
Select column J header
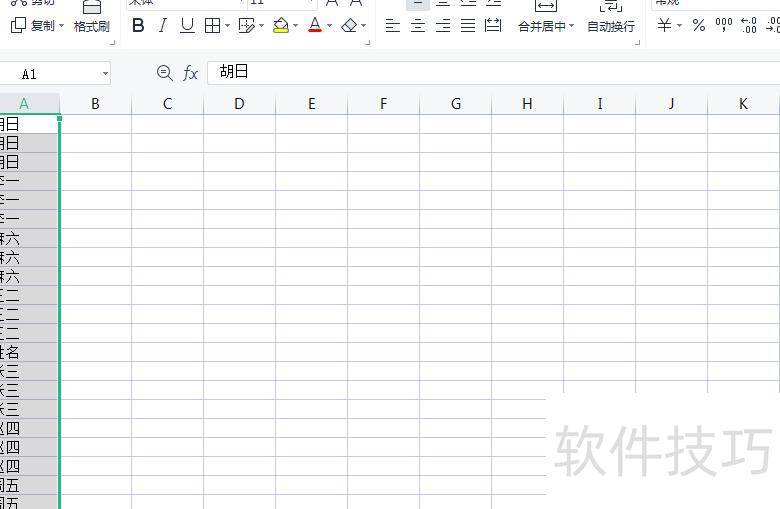click(672, 103)
